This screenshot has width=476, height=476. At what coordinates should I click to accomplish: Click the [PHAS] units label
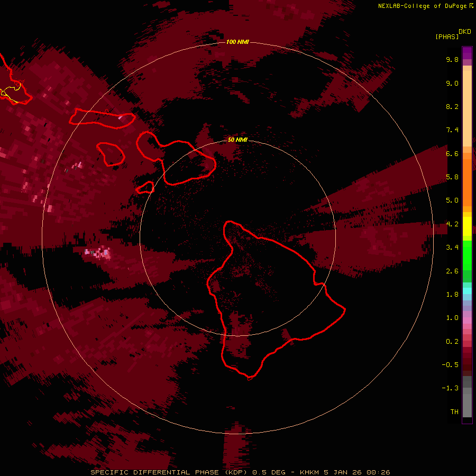[447, 37]
